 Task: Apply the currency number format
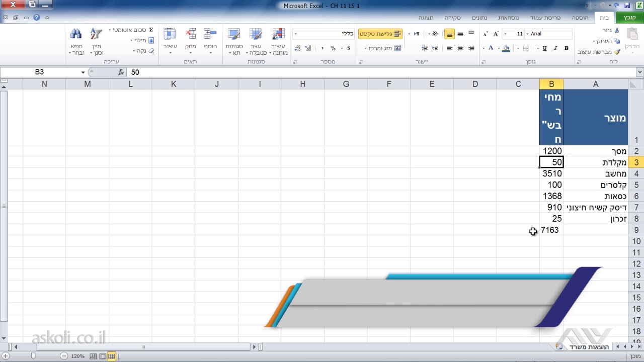tap(348, 48)
